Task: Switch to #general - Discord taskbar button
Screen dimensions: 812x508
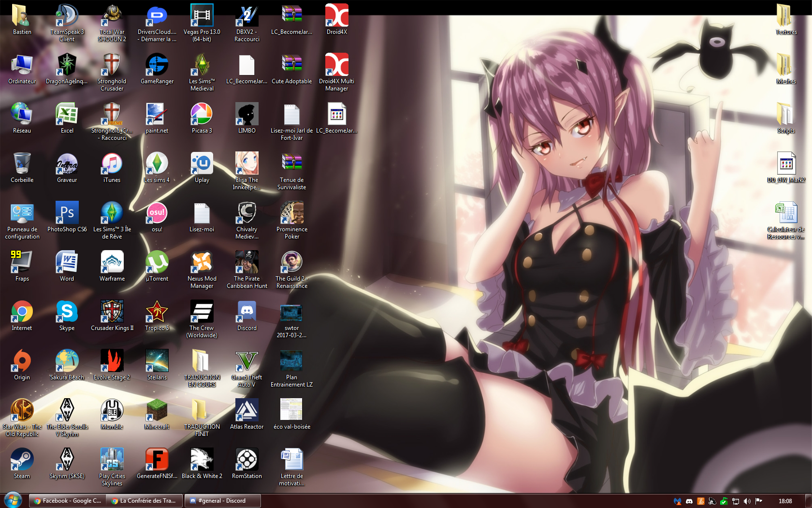Action: (222, 501)
